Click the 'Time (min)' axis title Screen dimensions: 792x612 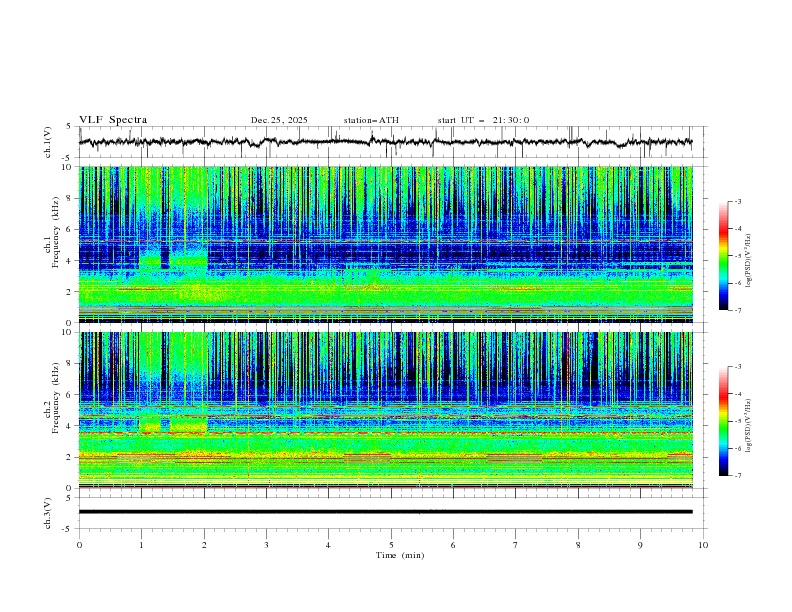(x=400, y=555)
